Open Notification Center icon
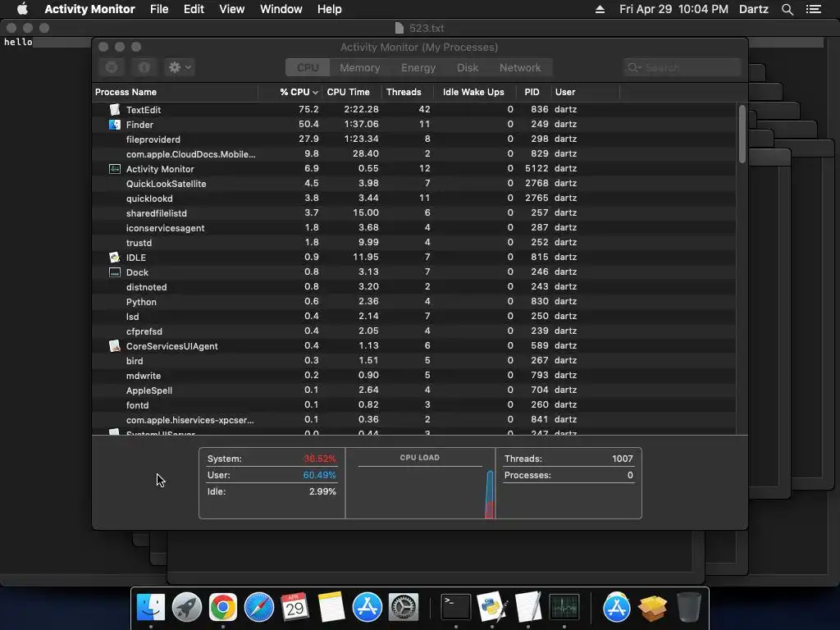 [x=813, y=9]
